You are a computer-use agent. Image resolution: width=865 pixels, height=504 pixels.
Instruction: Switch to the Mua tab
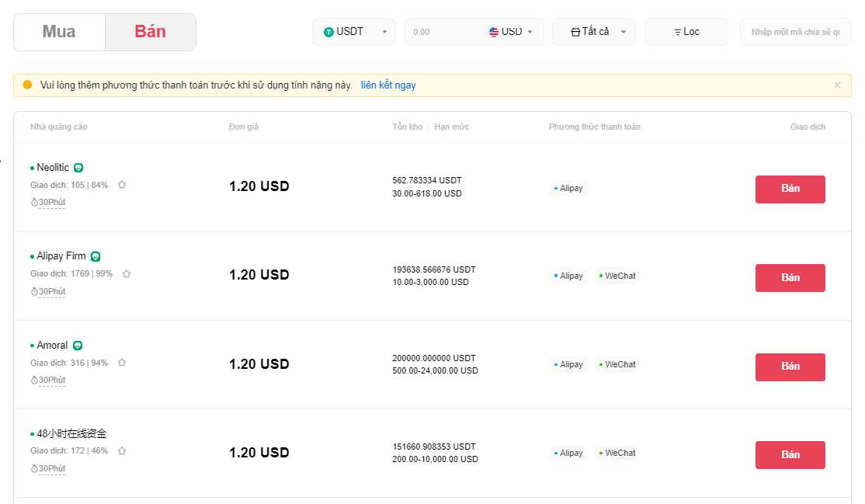coord(59,32)
